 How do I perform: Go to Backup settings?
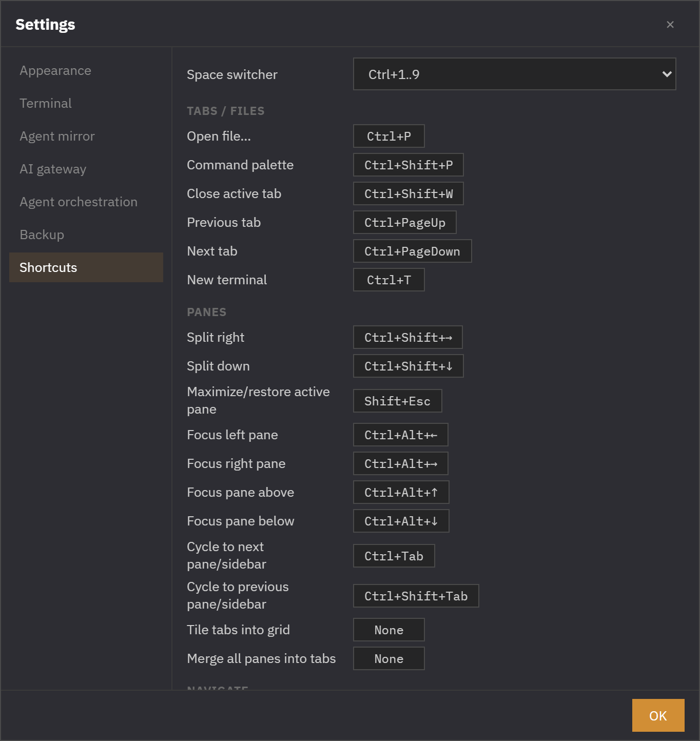[86, 235]
